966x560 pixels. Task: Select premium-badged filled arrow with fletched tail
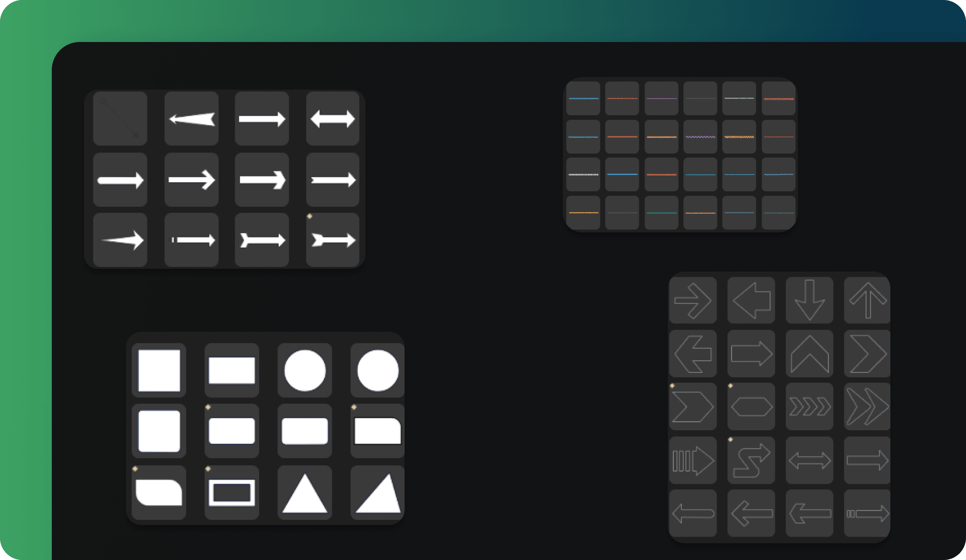pos(332,240)
